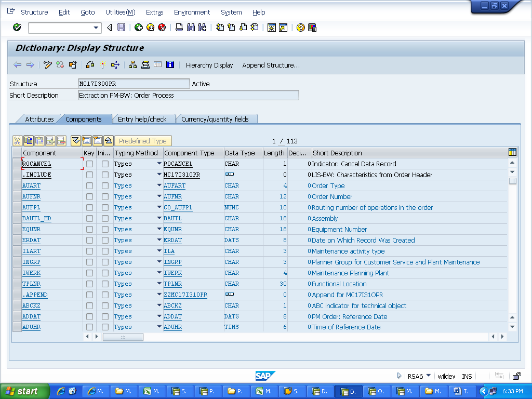This screenshot has width=532, height=399.
Task: Click the Cut scissors icon in table toolbar
Action: pyautogui.click(x=17, y=140)
